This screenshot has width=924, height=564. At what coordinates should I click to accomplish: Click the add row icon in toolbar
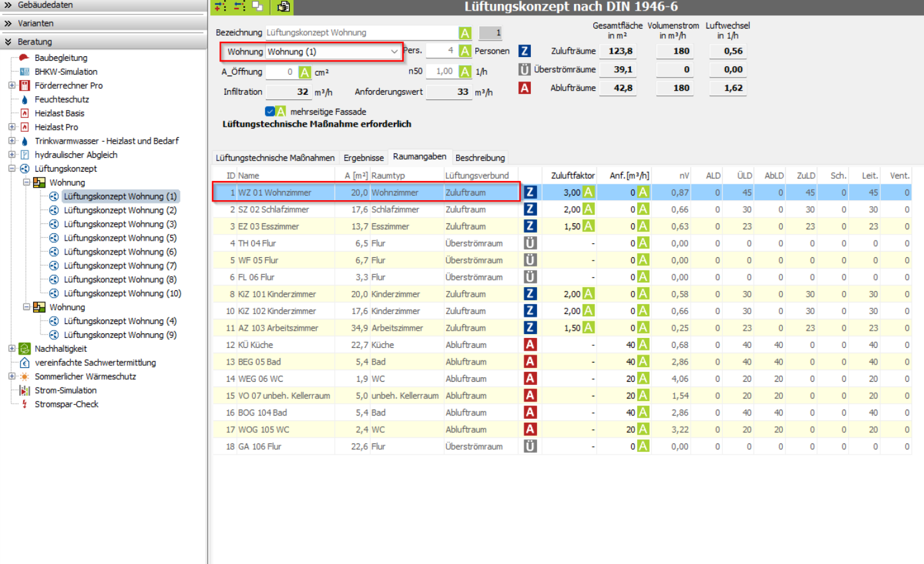pyautogui.click(x=220, y=7)
